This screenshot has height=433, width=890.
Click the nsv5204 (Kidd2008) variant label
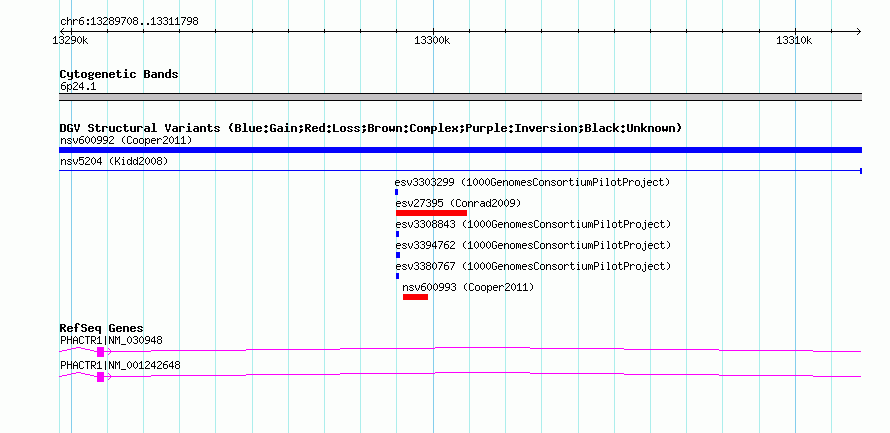point(114,162)
